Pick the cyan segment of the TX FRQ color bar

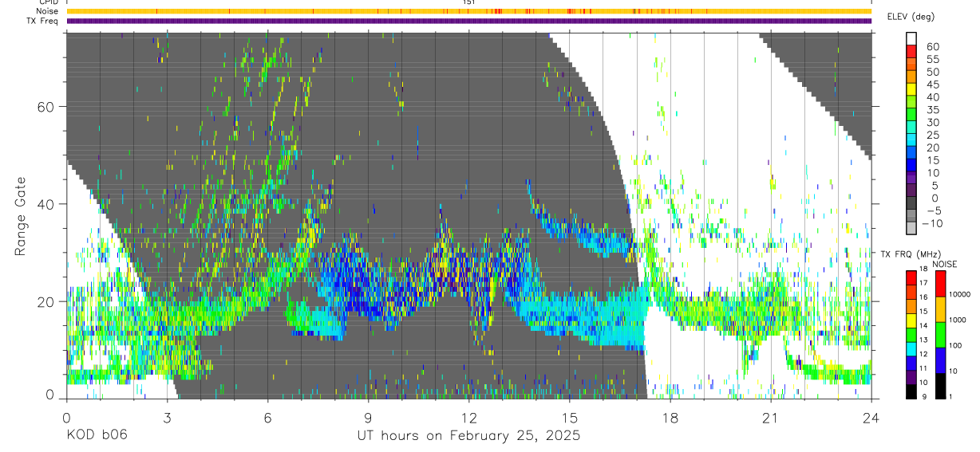coord(911,348)
